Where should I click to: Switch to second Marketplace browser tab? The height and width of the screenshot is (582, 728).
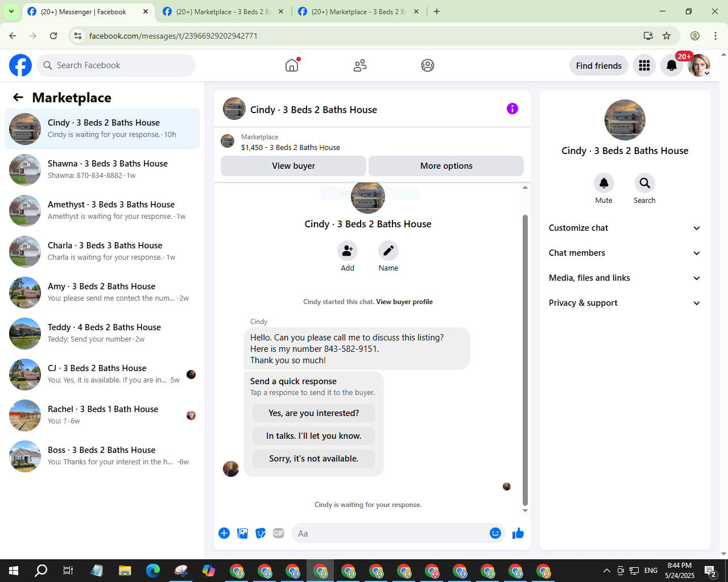point(222,11)
